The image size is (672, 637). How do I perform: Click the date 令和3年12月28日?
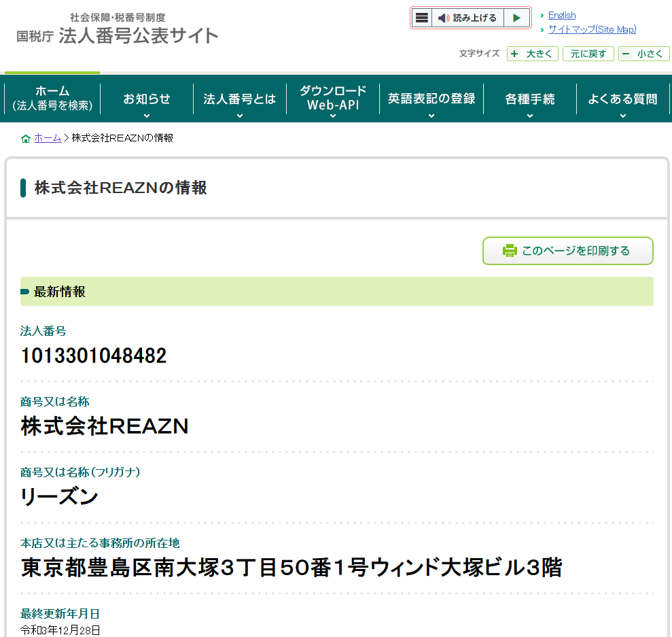[x=60, y=630]
